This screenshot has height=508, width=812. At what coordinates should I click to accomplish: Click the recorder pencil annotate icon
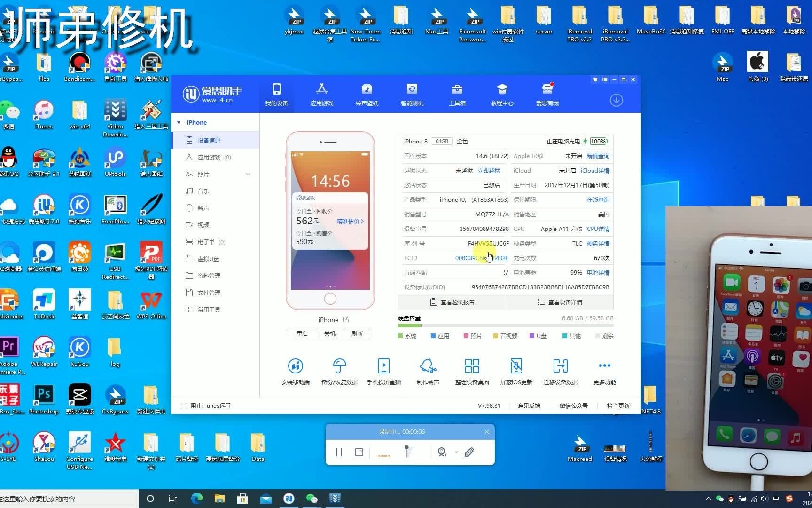(x=469, y=452)
